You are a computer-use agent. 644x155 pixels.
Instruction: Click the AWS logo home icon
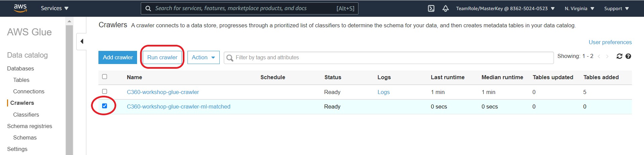click(x=20, y=8)
